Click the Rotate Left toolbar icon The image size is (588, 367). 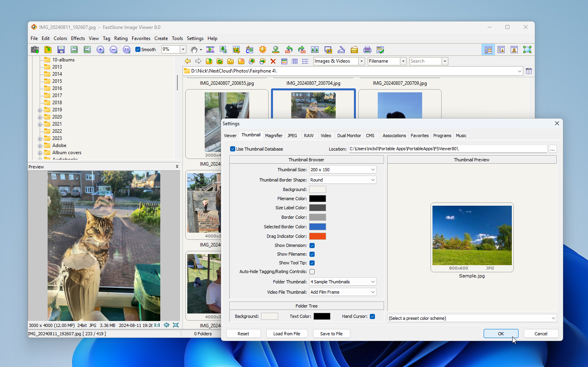tap(289, 50)
